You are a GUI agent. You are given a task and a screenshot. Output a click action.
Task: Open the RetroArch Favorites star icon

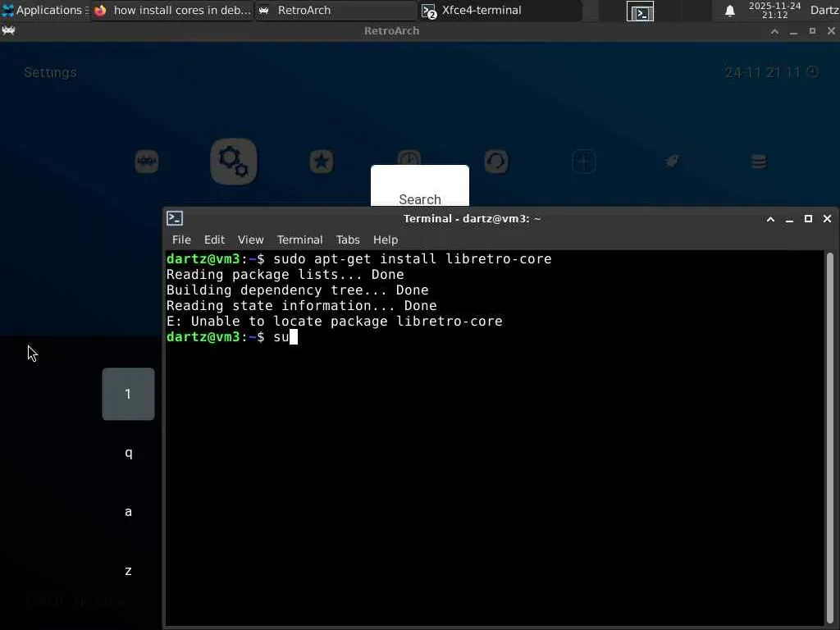pos(322,162)
